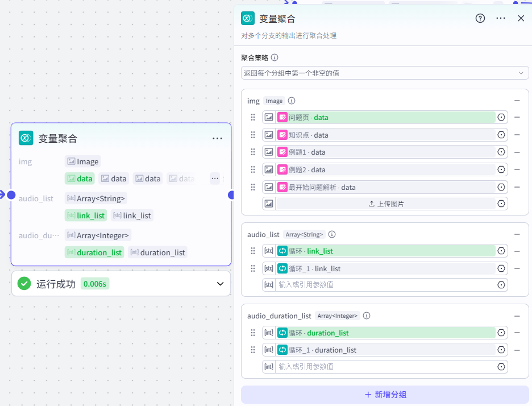532x406 pixels.
Task: Click 新增分组 to add a group
Action: coord(385,395)
